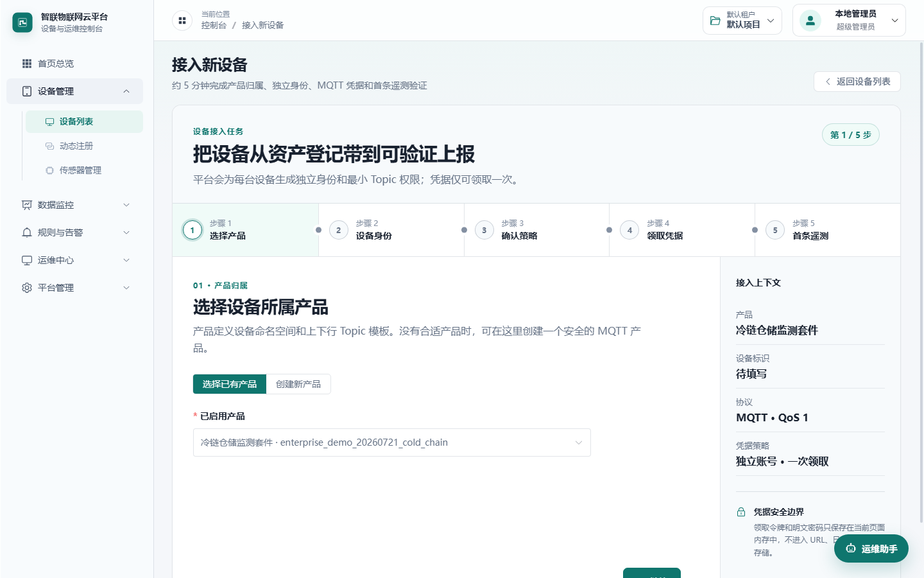The height and width of the screenshot is (578, 924).
Task: Collapse the 设备管理 menu chevron
Action: click(126, 91)
